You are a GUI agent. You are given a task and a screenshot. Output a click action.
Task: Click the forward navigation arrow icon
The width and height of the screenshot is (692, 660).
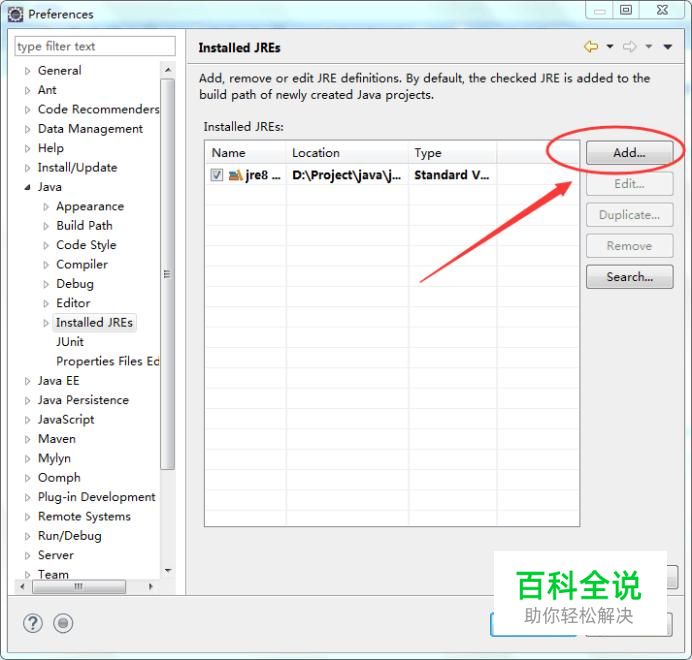coord(630,46)
